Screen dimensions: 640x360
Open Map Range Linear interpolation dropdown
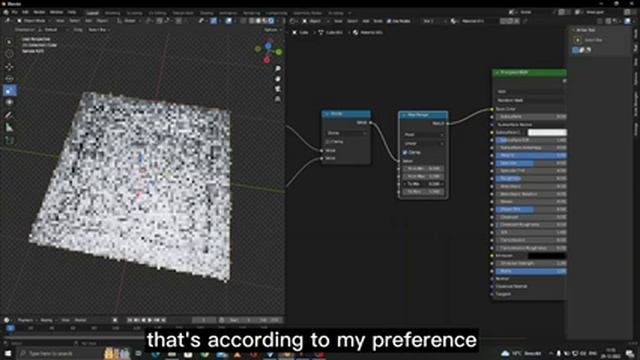[423, 143]
